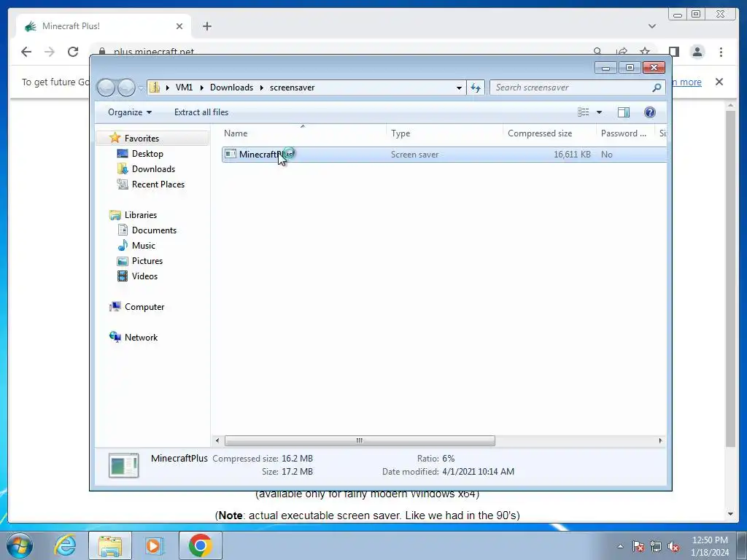Image resolution: width=747 pixels, height=560 pixels.
Task: Open Windows Explorer taskbar icon
Action: tap(110, 545)
